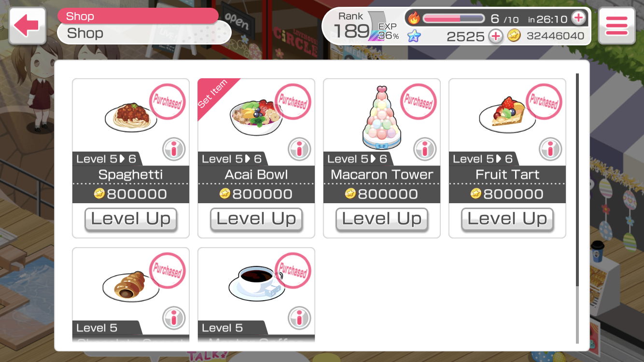Select the Macaron Tower picture
This screenshot has height=362, width=644.
tap(382, 118)
